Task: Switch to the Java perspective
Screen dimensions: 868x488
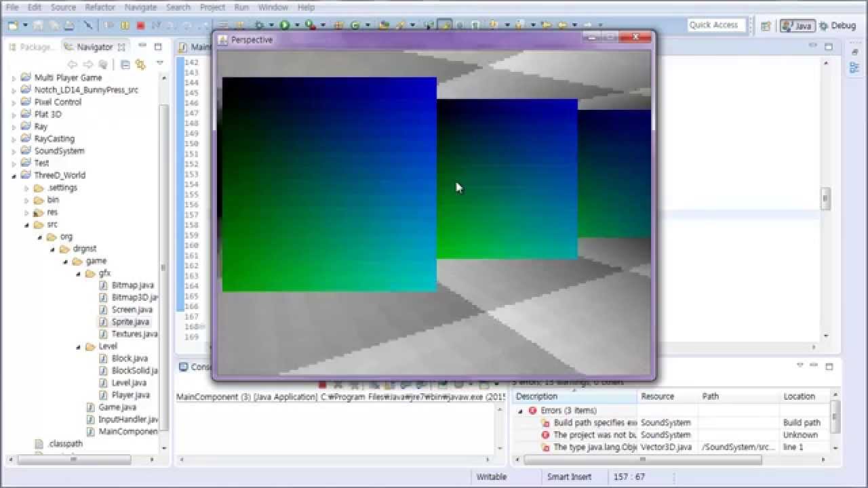Action: (x=797, y=26)
